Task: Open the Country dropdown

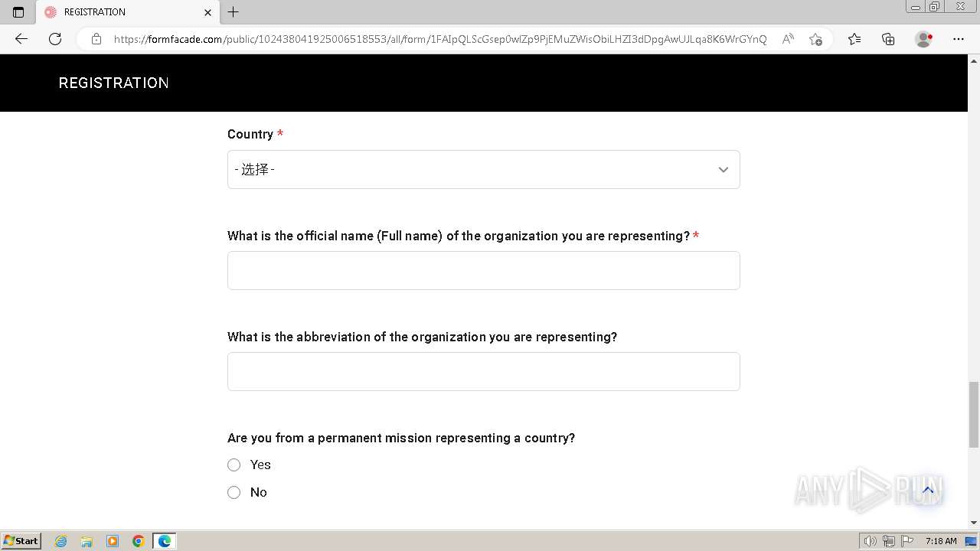Action: 483,170
